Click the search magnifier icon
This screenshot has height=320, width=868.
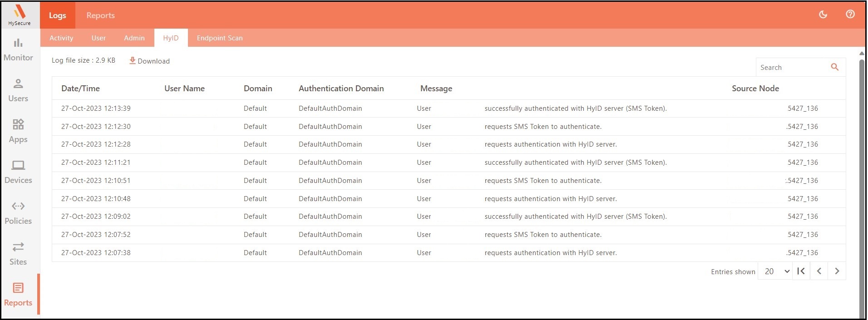click(x=834, y=67)
